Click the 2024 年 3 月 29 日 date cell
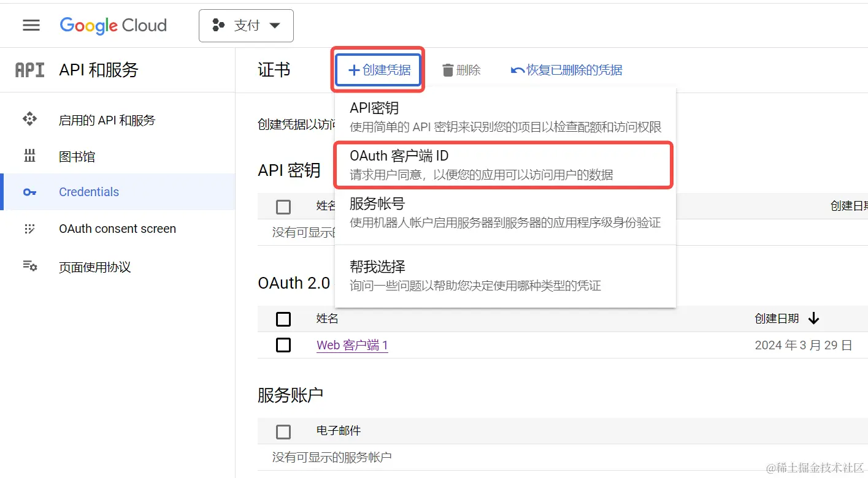Viewport: 868px width, 478px height. (804, 346)
